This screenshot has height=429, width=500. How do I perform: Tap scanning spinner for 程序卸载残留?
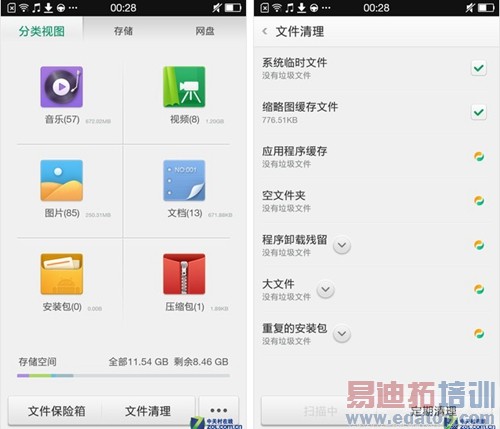(x=479, y=245)
